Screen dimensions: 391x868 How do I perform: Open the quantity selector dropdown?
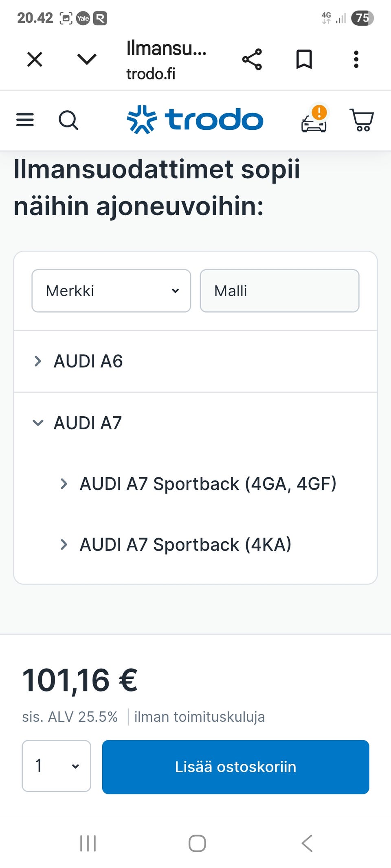57,766
